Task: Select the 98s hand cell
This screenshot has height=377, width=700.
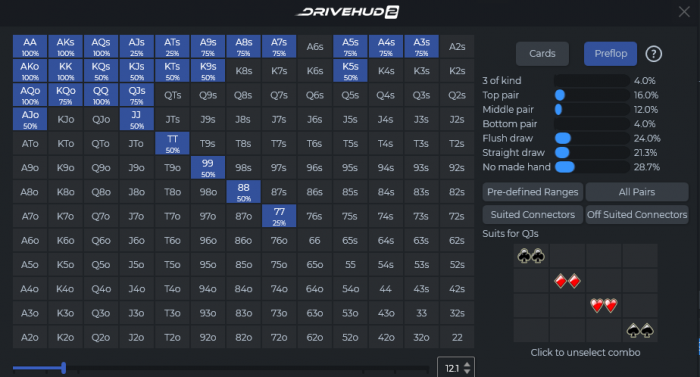Action: pyautogui.click(x=243, y=168)
